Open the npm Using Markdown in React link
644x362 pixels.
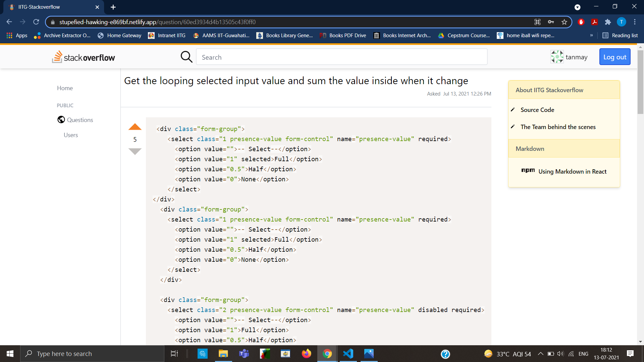click(572, 172)
